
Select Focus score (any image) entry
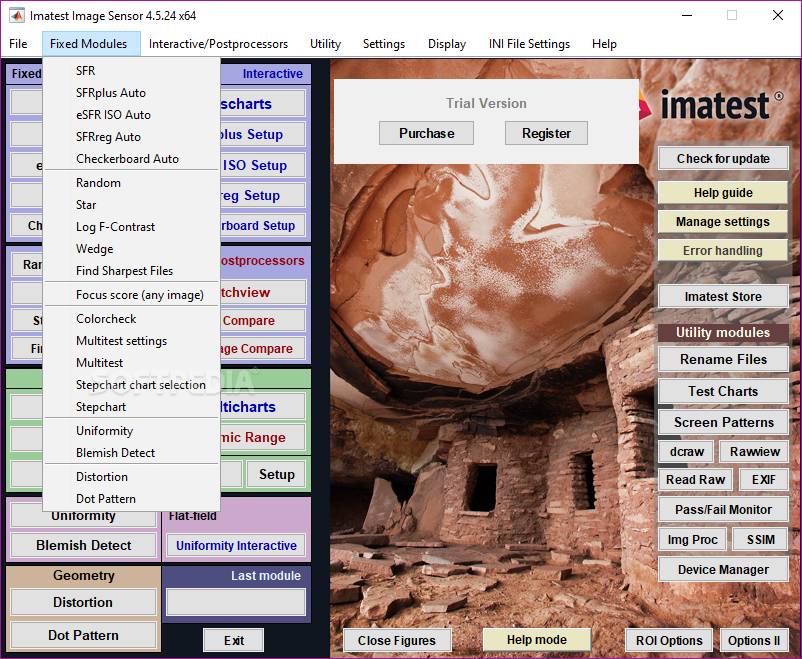(132, 295)
